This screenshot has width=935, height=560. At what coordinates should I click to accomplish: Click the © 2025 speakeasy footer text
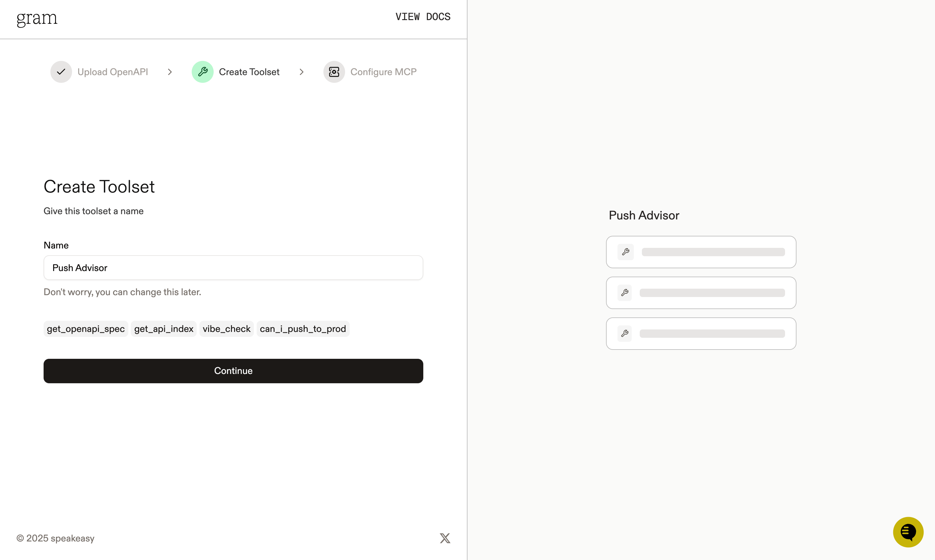pyautogui.click(x=55, y=538)
